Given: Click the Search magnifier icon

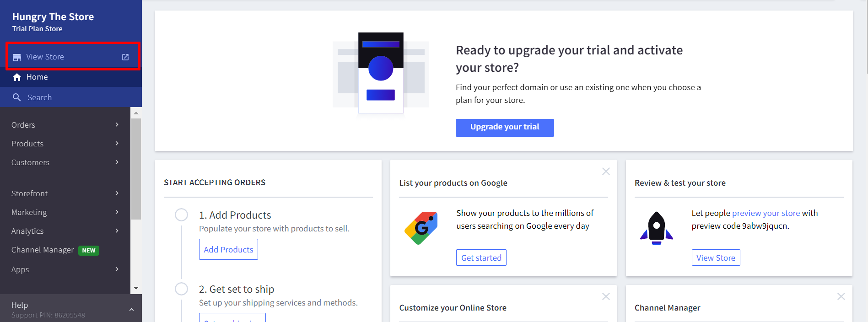Looking at the screenshot, I should click(17, 97).
